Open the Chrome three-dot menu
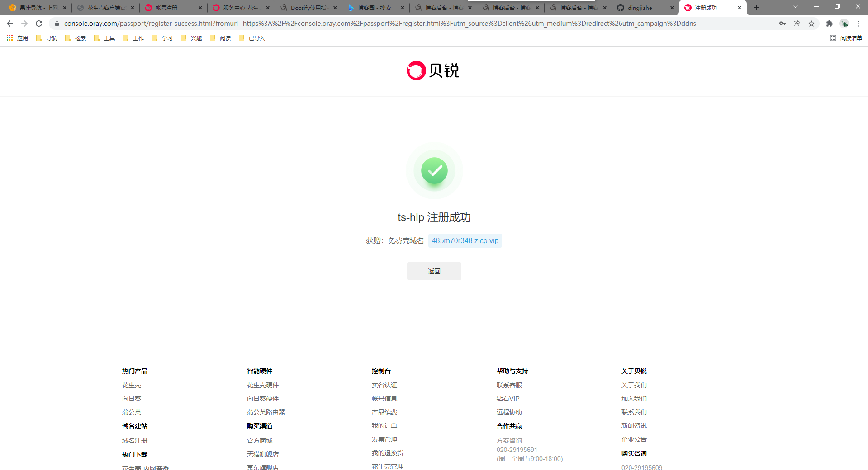 (x=859, y=23)
